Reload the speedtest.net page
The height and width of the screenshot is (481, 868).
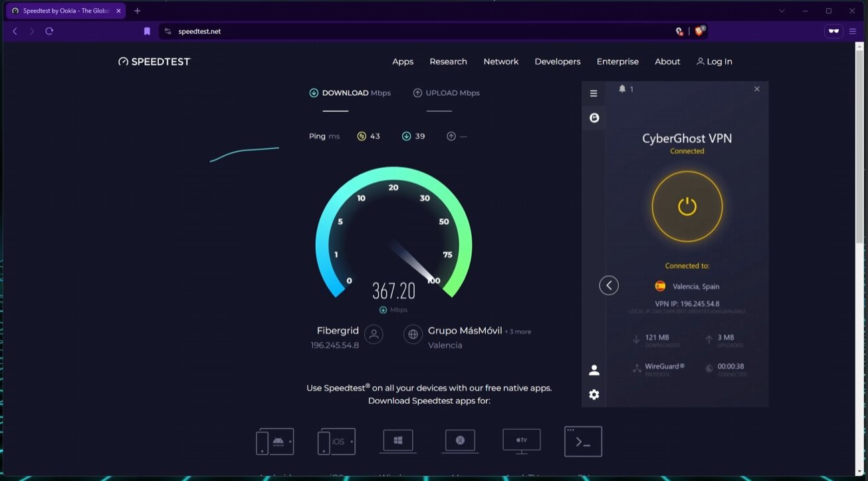coord(49,31)
